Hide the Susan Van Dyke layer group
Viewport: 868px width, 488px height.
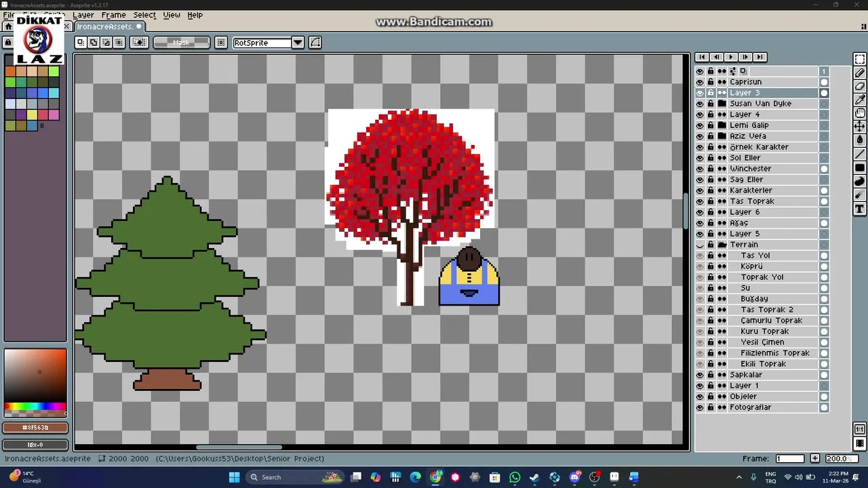click(x=700, y=104)
